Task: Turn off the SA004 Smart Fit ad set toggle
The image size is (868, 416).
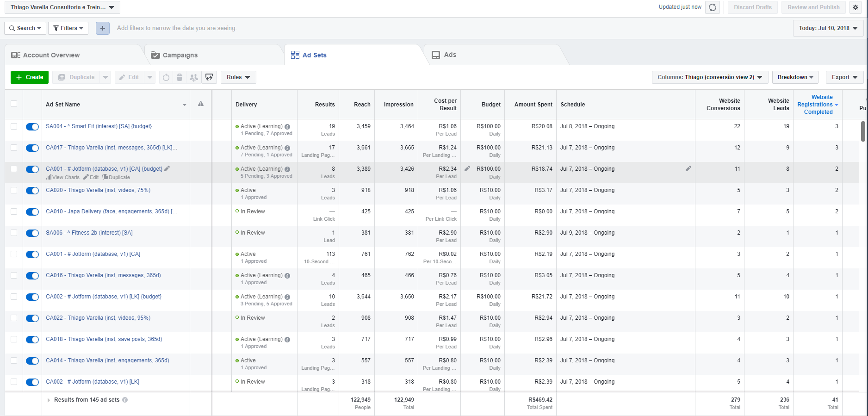Action: [x=32, y=127]
